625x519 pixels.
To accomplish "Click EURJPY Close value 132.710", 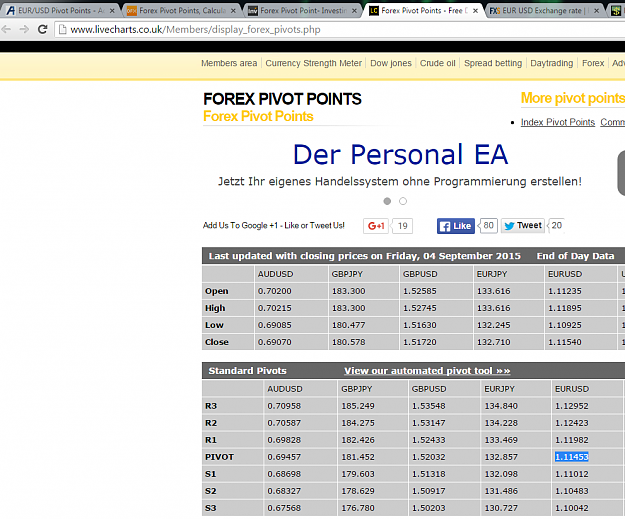I will [493, 342].
